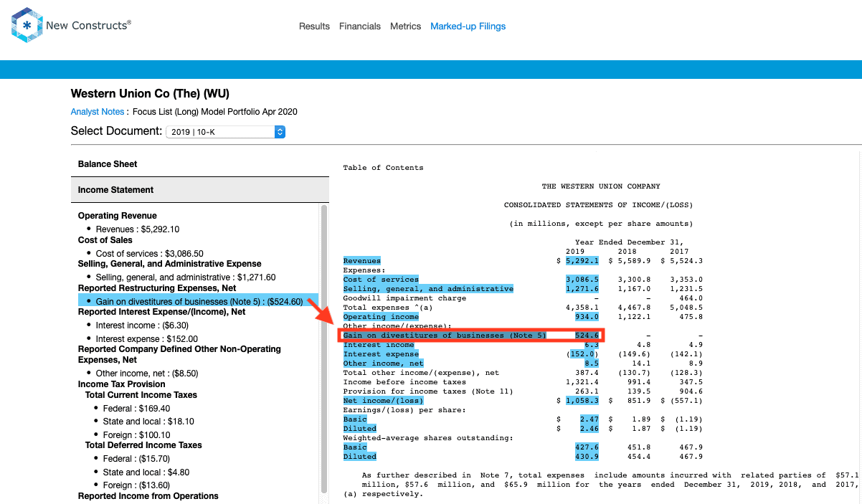This screenshot has height=504, width=862.
Task: Select Other income, net : ($8.50) item
Action: 147,374
